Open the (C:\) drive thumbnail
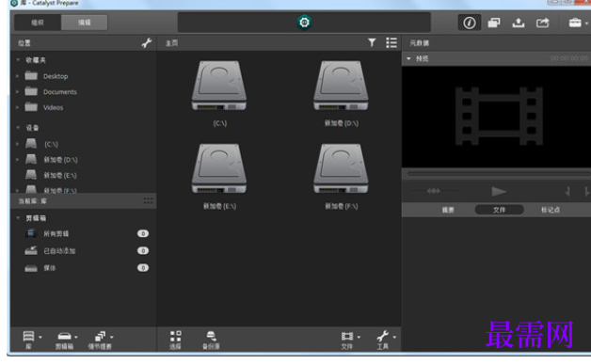This screenshot has height=364, width=591. [x=219, y=86]
